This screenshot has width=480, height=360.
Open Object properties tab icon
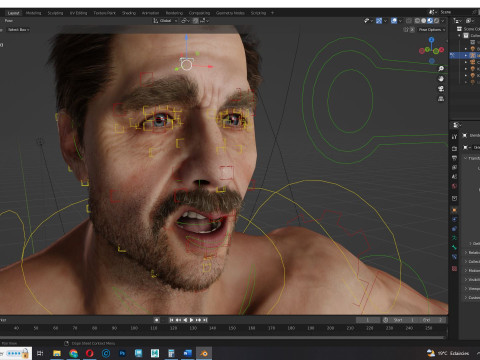click(x=454, y=210)
